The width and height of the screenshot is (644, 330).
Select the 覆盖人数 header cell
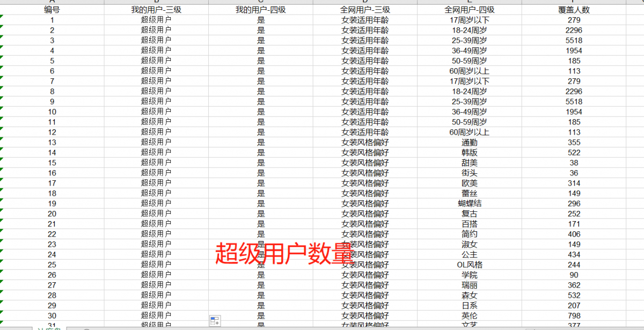574,10
